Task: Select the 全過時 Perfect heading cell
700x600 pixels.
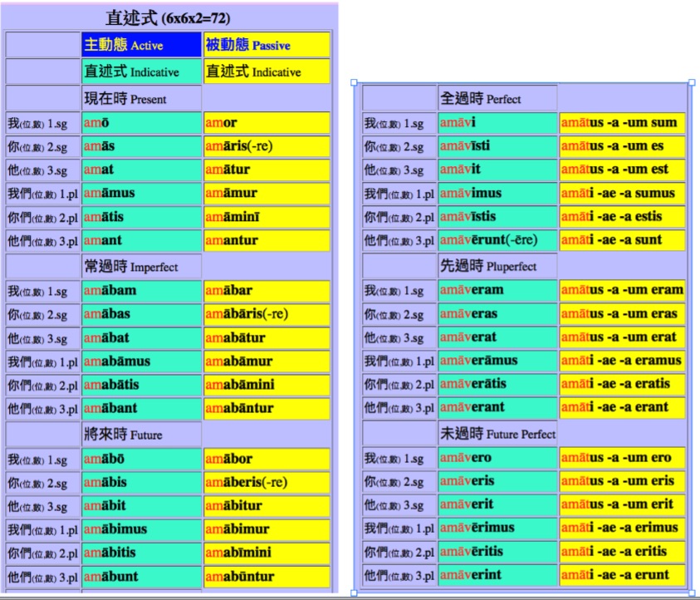Action: click(x=497, y=98)
